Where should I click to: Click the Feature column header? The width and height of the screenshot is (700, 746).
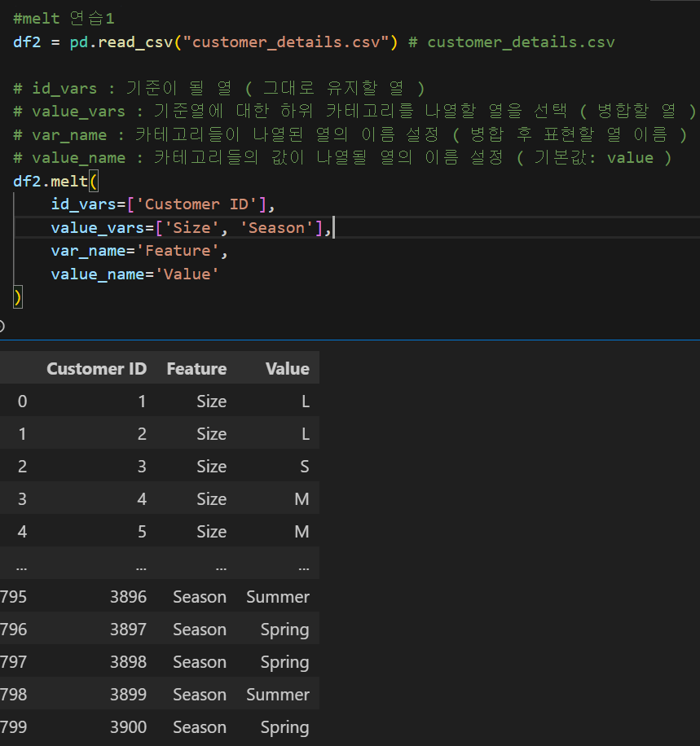pos(196,369)
